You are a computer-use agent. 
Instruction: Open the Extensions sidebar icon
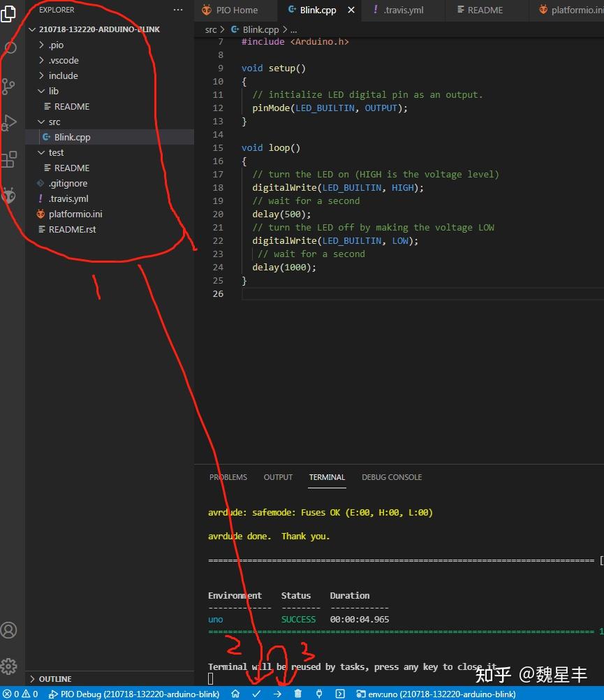(10, 159)
